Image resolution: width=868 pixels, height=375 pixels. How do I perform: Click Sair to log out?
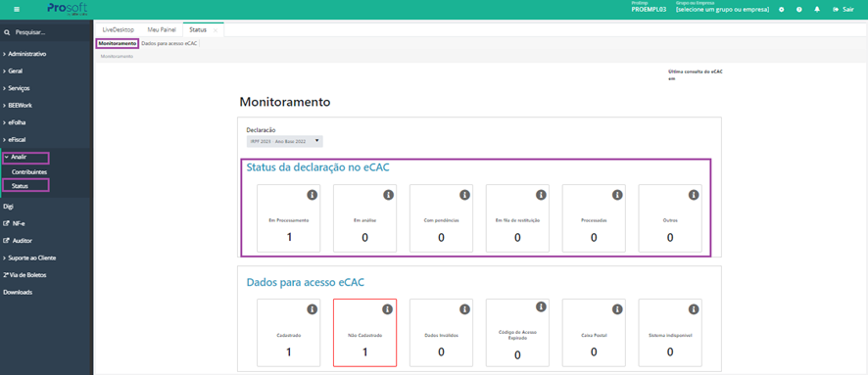844,10
